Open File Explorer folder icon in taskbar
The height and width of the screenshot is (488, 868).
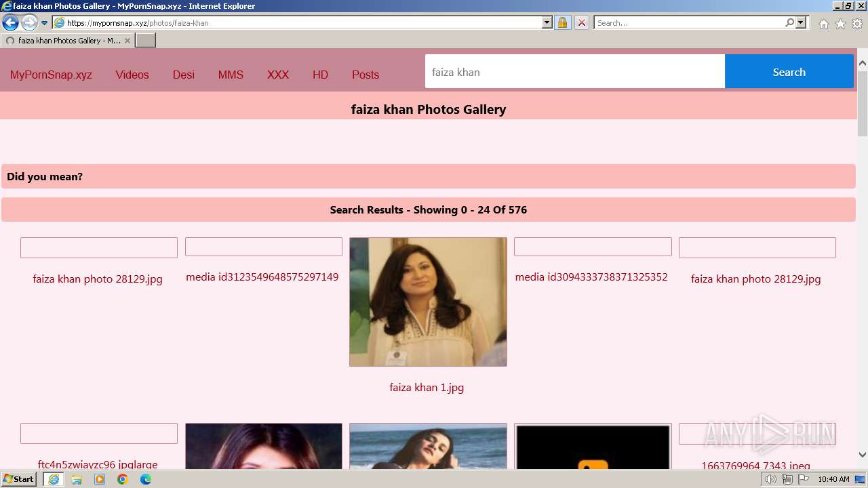tap(77, 479)
